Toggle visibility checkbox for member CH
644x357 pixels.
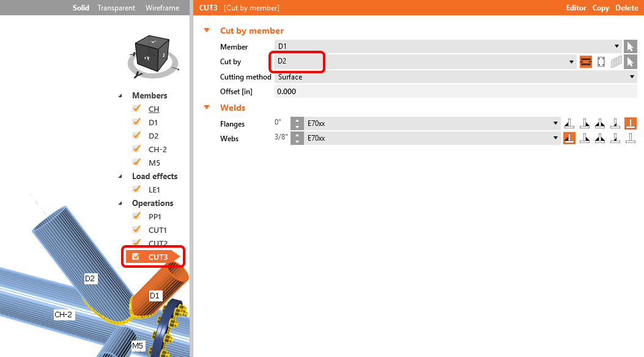point(136,109)
